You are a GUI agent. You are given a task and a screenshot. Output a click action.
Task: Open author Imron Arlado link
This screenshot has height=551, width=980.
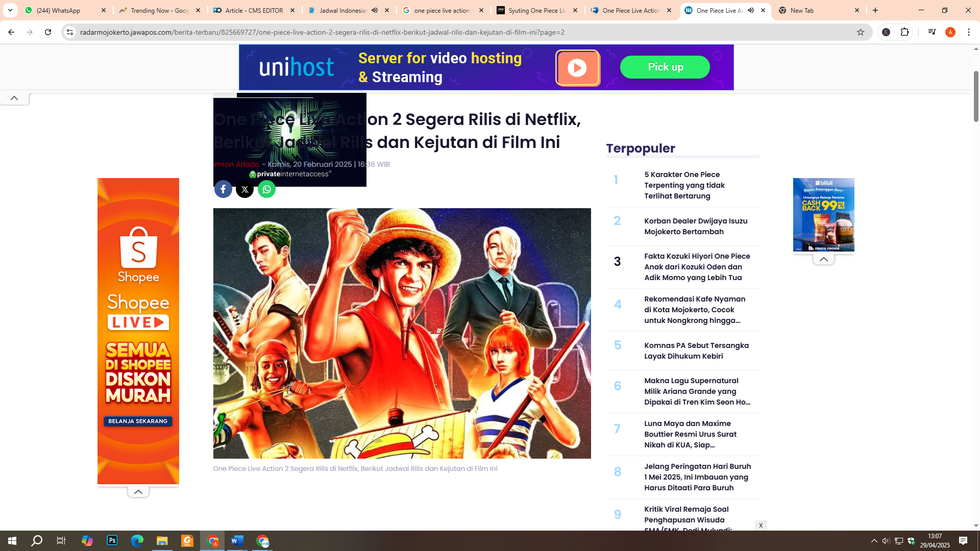point(236,164)
